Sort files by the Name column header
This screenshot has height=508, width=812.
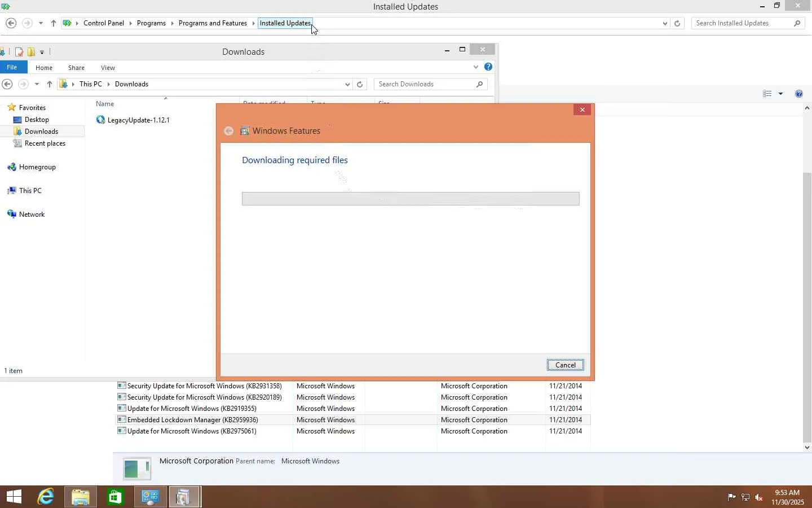coord(105,104)
